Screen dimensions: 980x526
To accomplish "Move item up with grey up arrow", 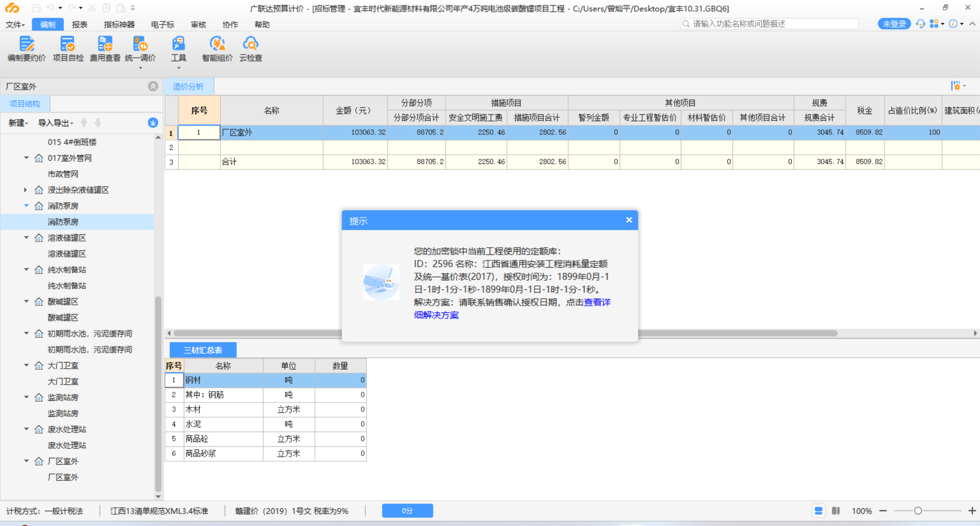I will (x=84, y=123).
